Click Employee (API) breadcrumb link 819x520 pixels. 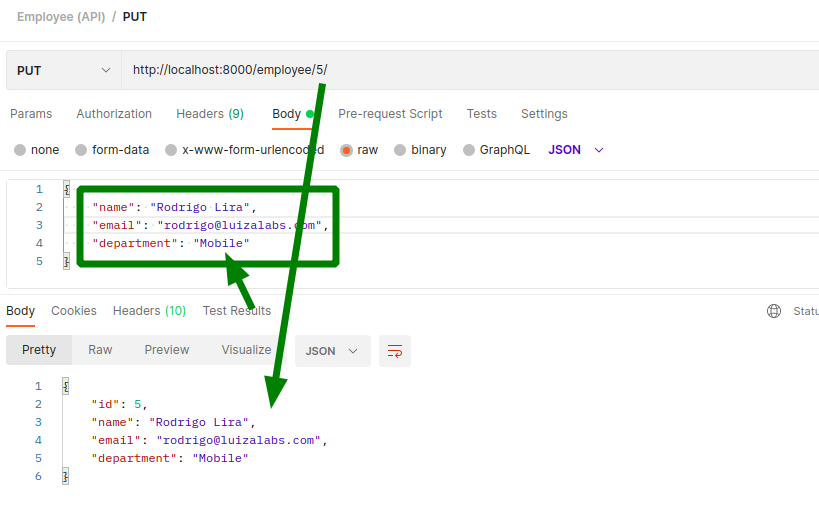(x=61, y=17)
